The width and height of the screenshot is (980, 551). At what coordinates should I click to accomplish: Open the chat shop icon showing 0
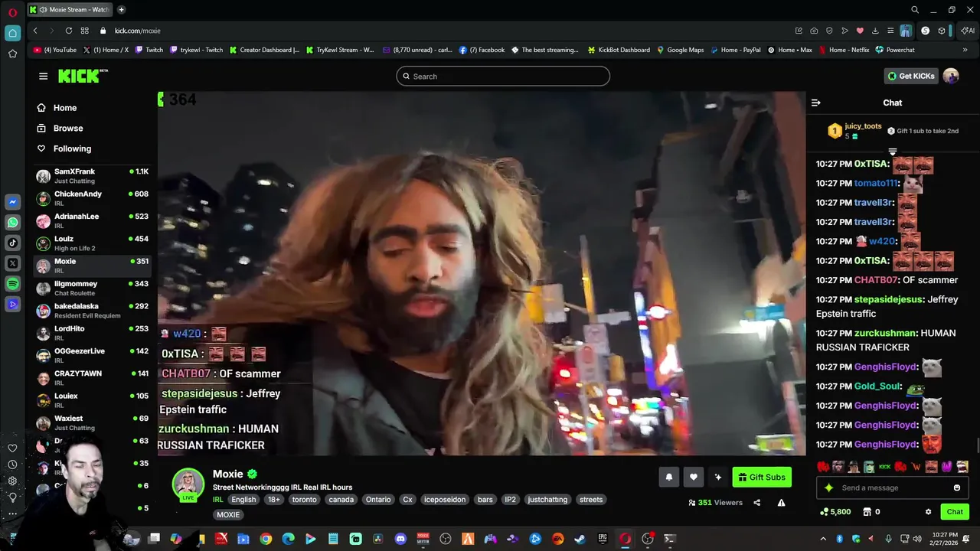click(x=871, y=512)
